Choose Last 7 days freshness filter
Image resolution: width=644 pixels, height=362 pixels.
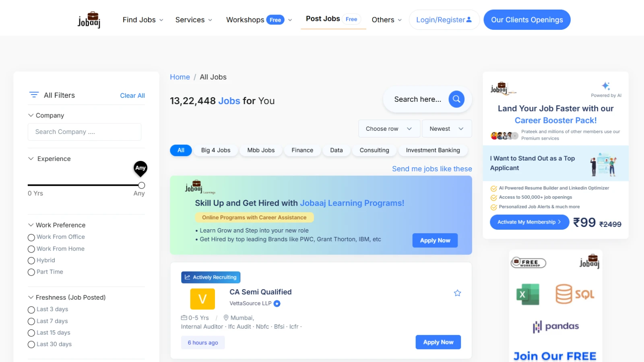click(x=31, y=321)
